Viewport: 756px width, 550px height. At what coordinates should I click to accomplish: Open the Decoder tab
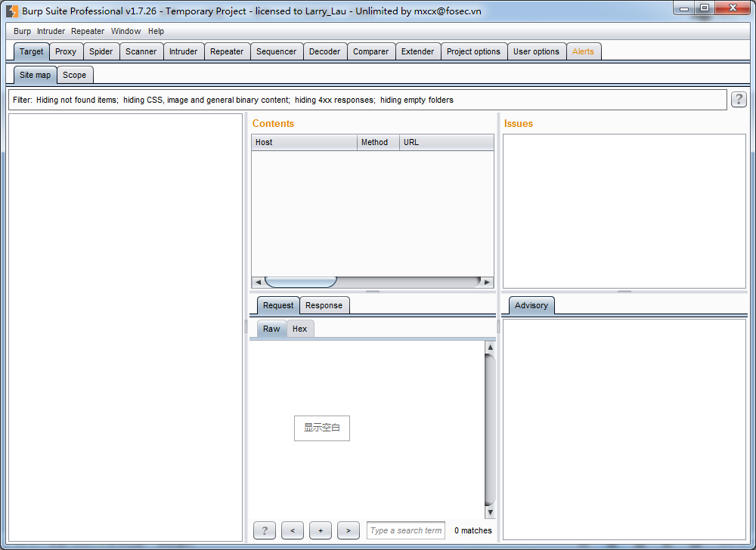tap(324, 51)
